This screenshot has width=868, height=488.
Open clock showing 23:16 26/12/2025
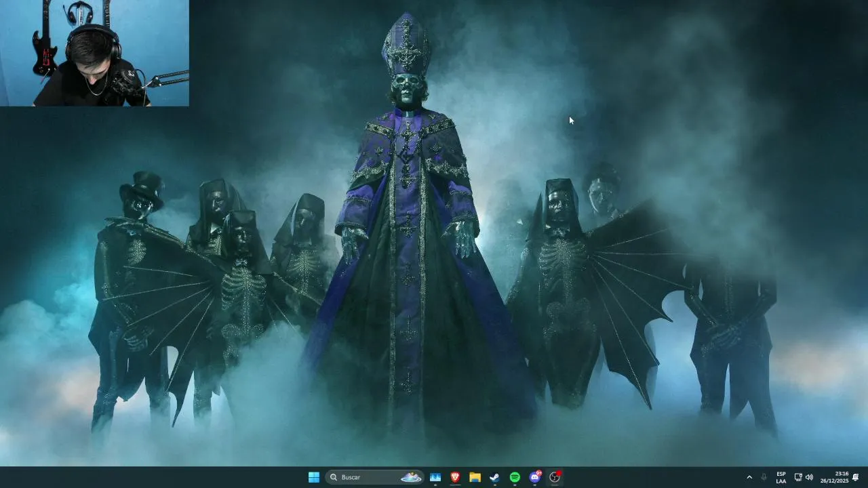point(835,477)
